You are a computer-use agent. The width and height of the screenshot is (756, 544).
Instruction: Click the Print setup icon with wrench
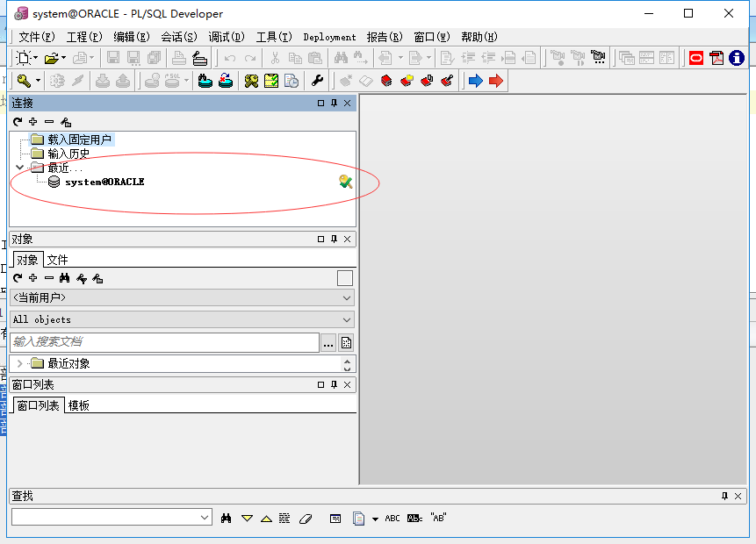click(199, 58)
